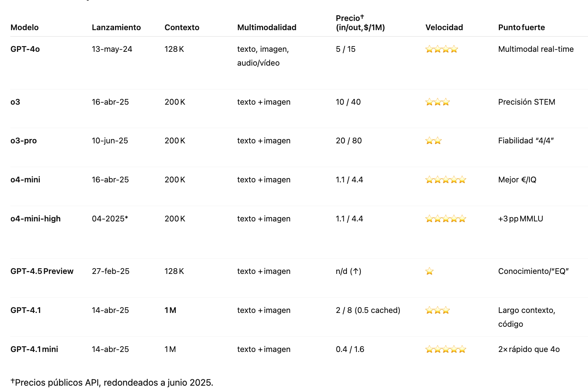Select the Modelo column header
This screenshot has height=391, width=588.
24,27
